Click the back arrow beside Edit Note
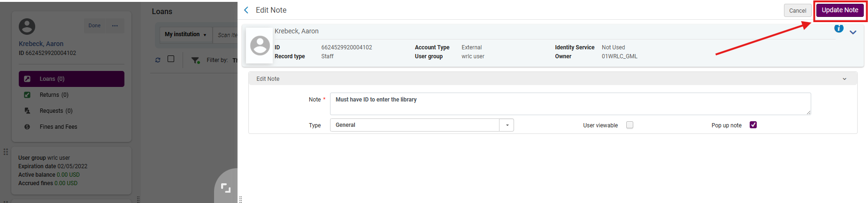868x203 pixels. coord(246,10)
